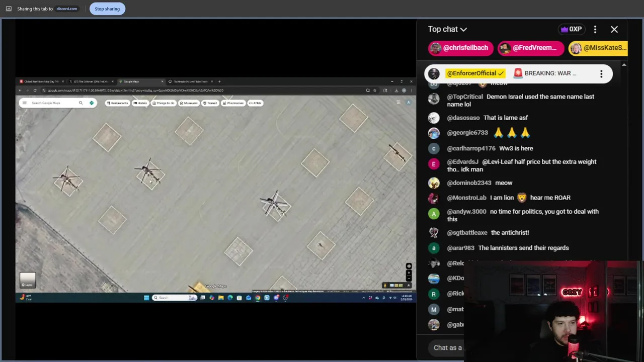Open the 0XP points badge
The image size is (644, 362).
click(571, 29)
